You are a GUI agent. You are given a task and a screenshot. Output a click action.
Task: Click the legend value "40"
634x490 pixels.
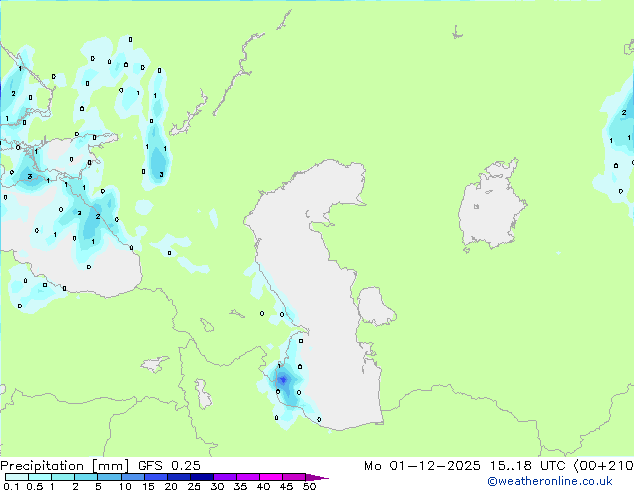coord(263,486)
